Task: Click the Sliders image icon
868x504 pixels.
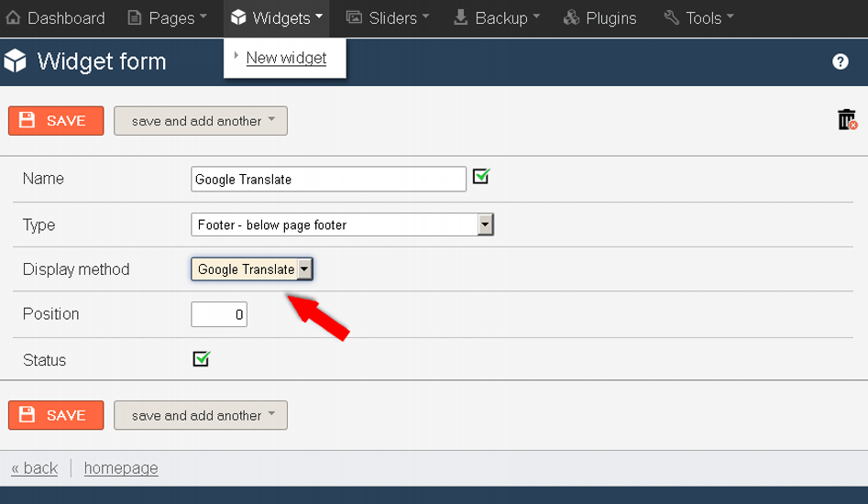Action: (x=354, y=17)
